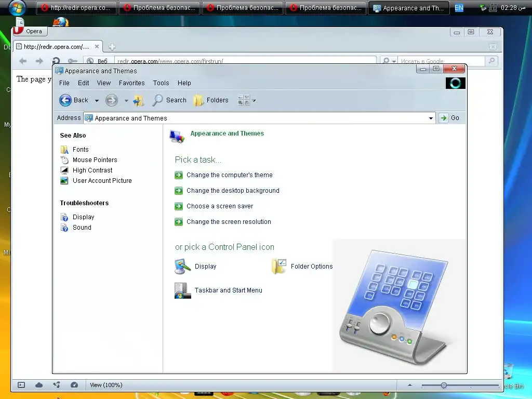Click the Opera URL address field
The height and width of the screenshot is (399, 532).
pyautogui.click(x=245, y=61)
